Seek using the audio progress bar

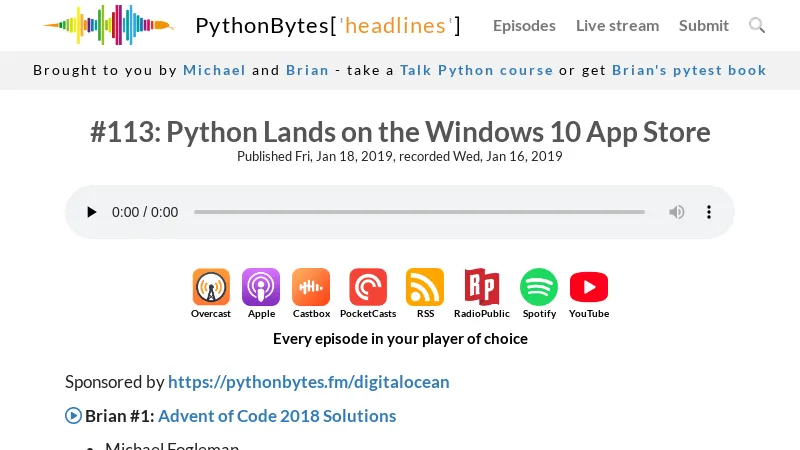point(419,212)
